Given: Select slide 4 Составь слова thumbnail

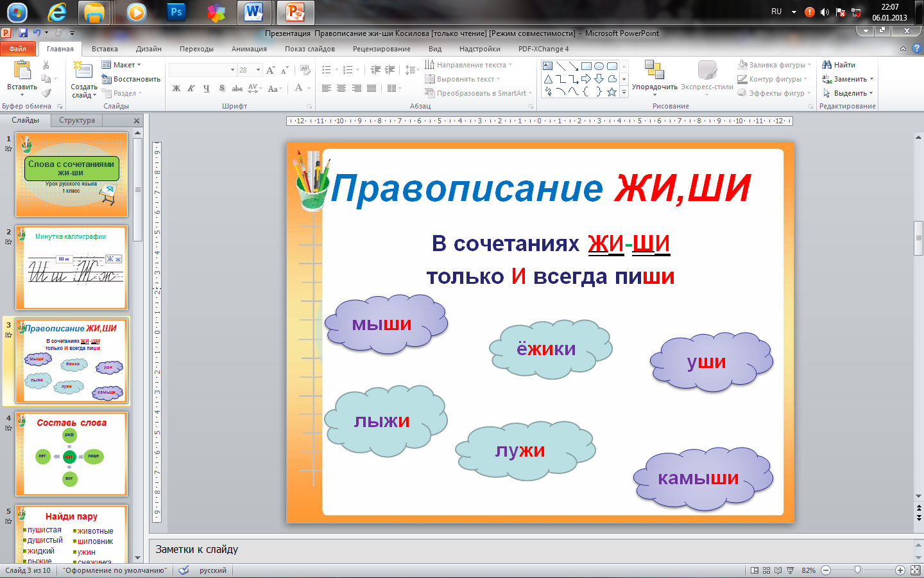Looking at the screenshot, I should (72, 454).
